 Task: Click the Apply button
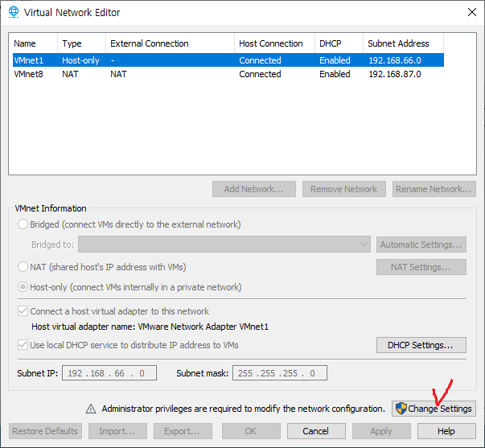pos(381,431)
